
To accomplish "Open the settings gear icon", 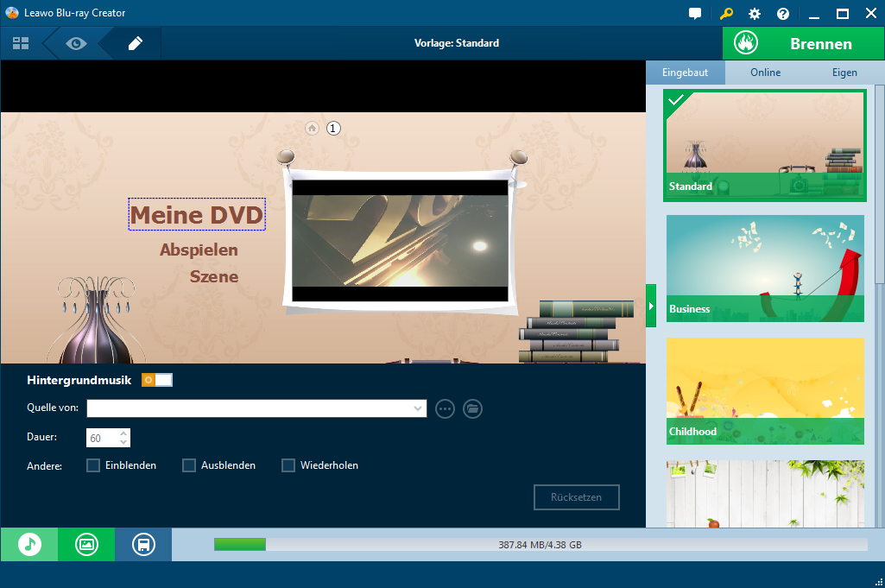I will [755, 14].
